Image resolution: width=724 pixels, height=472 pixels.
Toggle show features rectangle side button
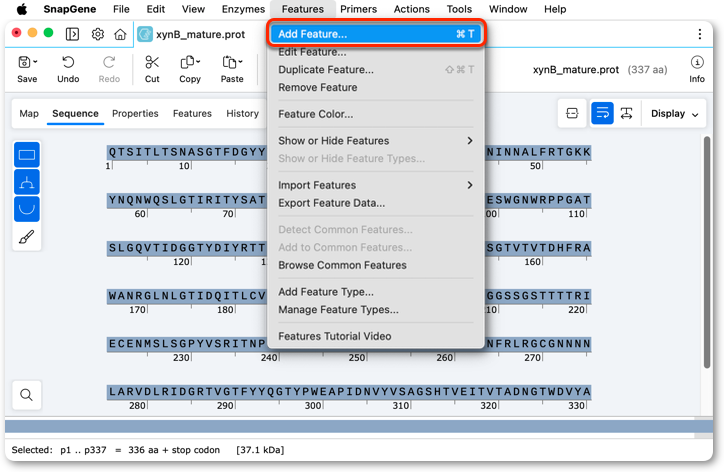[27, 155]
